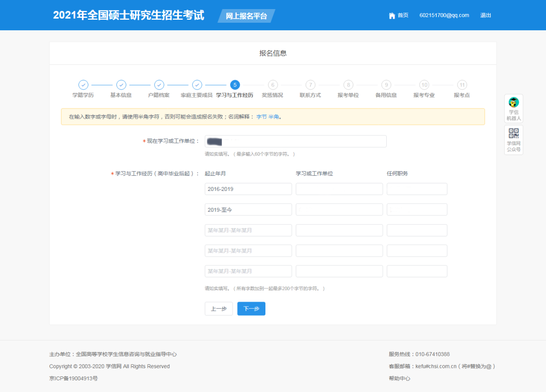The height and width of the screenshot is (392, 546).
Task: Jump to step 7 联系方式
Action: 310,85
